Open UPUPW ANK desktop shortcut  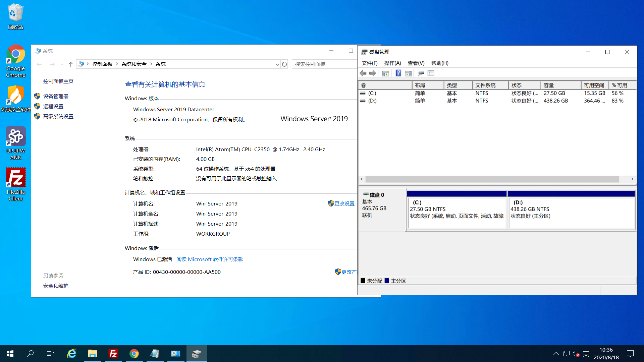[x=15, y=143]
